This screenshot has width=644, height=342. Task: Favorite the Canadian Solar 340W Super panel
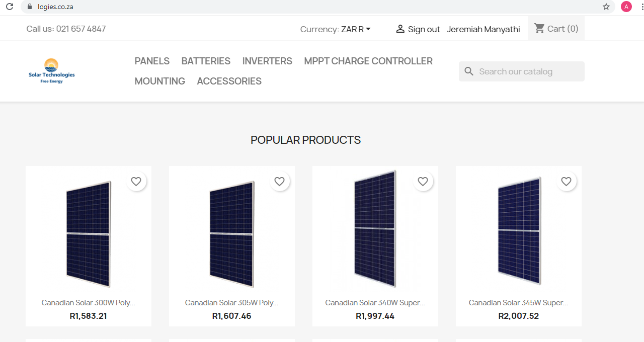coord(423,182)
